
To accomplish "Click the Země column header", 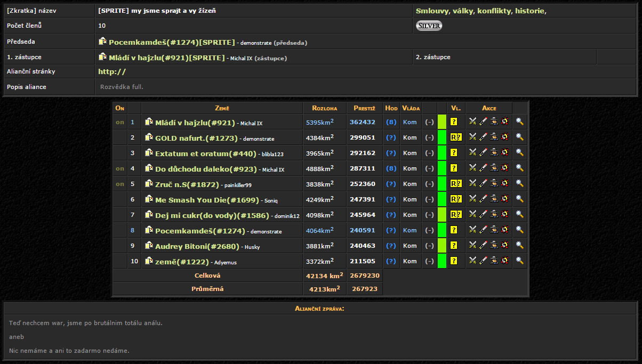I will click(222, 108).
